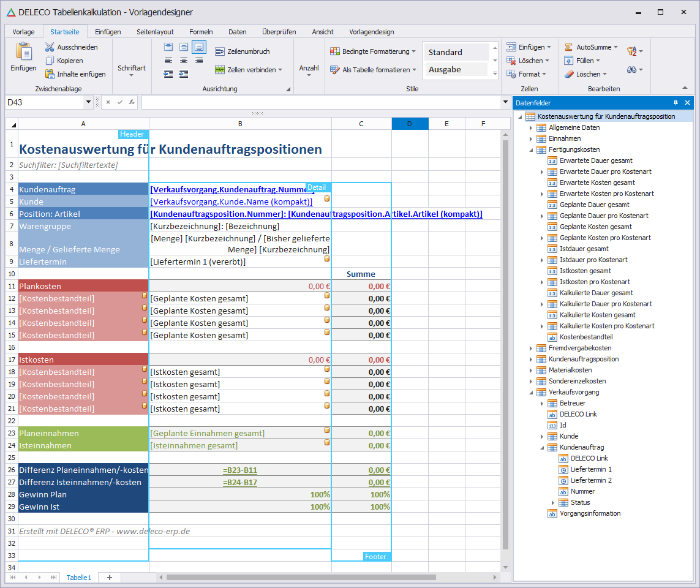
Task: Click the add new sheet plus button
Action: (x=110, y=578)
